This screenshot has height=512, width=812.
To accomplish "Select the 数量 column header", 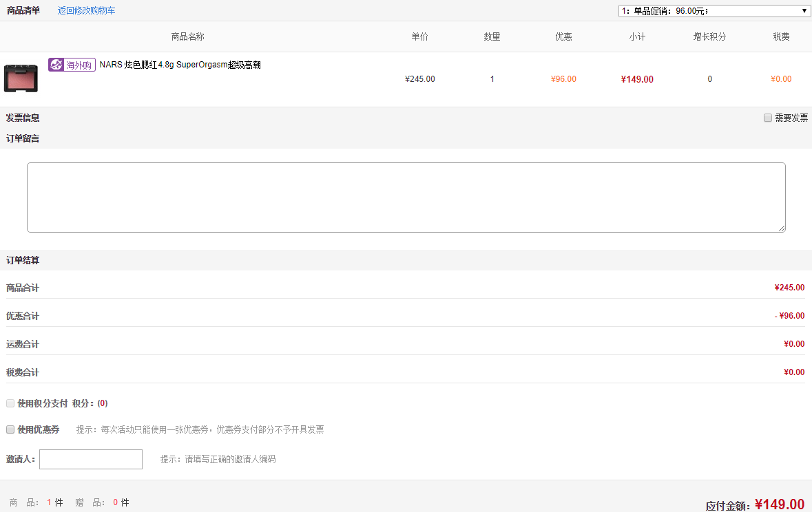I will pyautogui.click(x=492, y=36).
